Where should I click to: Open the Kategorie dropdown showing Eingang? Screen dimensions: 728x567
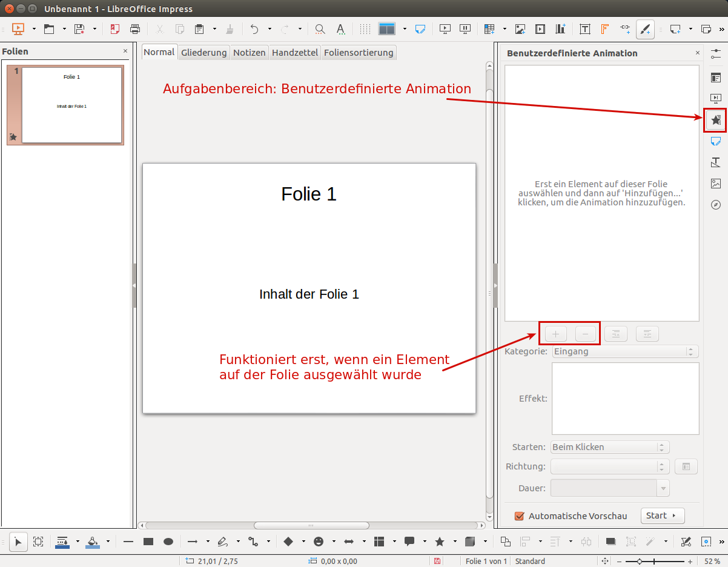point(625,351)
